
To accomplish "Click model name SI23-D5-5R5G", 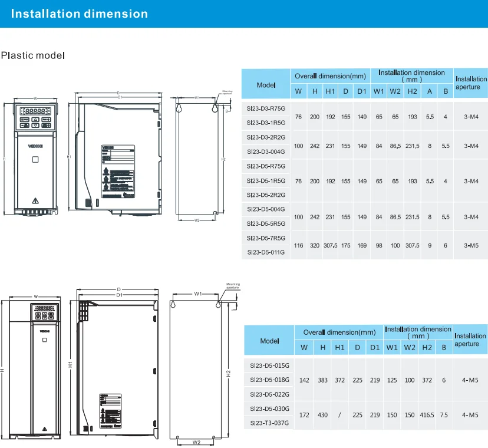I will [266, 223].
